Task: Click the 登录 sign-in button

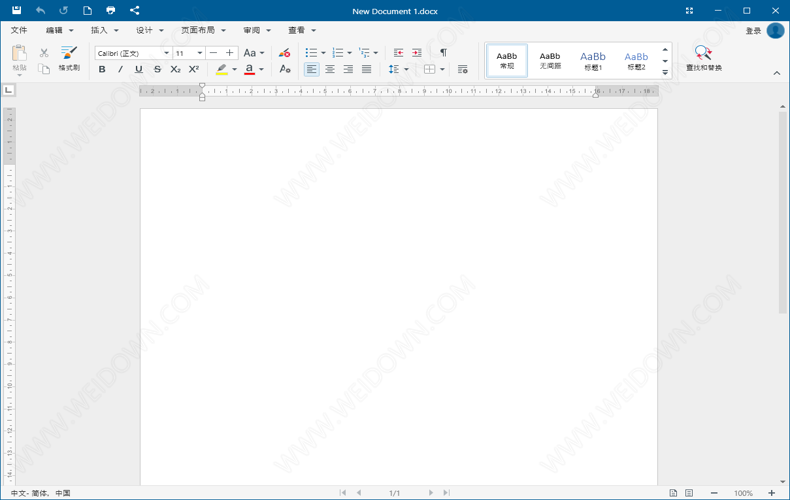Action: (753, 31)
